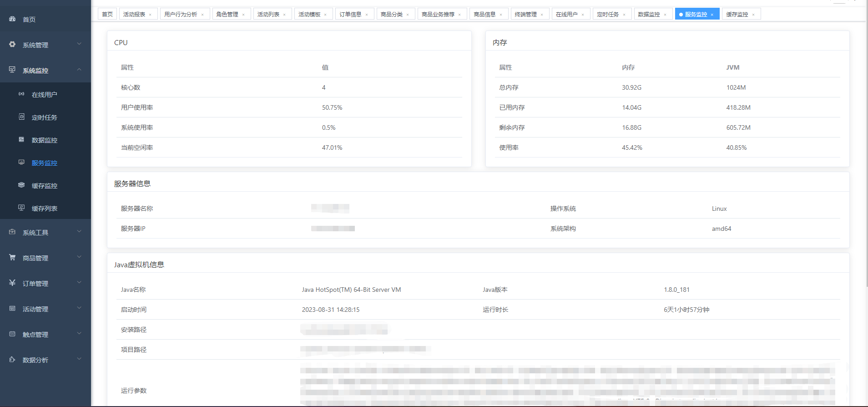Screen dimensions: 868x407
Task: Click the 首页 dashboard icon in sidebar
Action: tap(12, 19)
